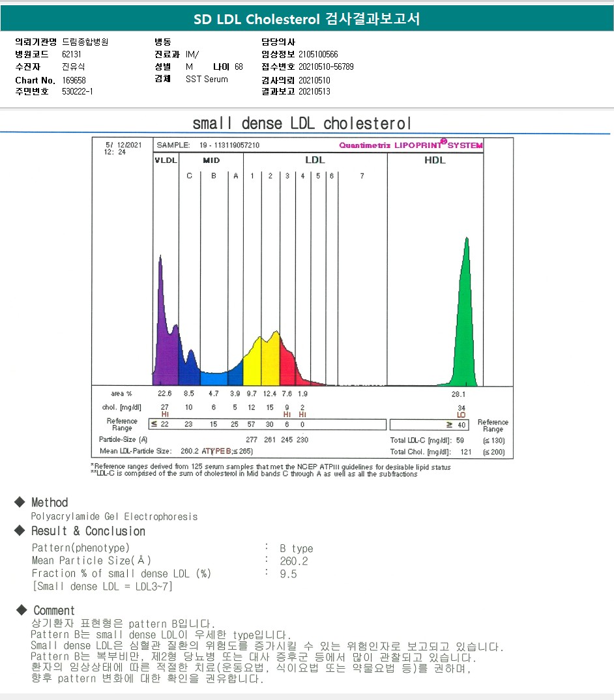Image resolution: width=614 pixels, height=700 pixels.
Task: Select the age value 68
Action: click(239, 67)
